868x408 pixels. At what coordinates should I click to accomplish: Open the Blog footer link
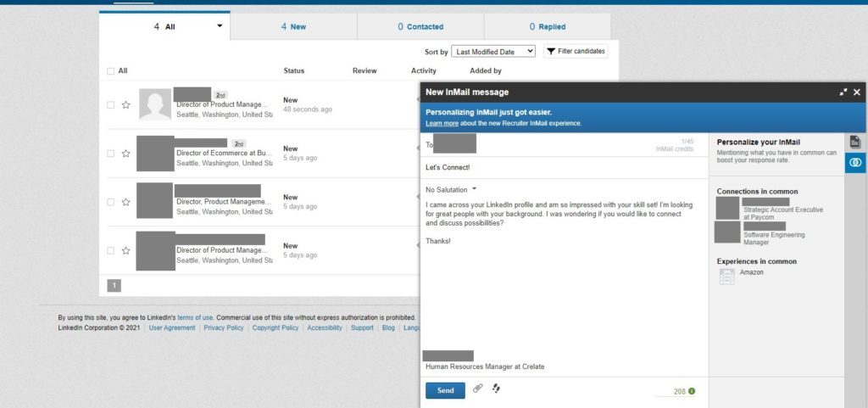(x=388, y=327)
